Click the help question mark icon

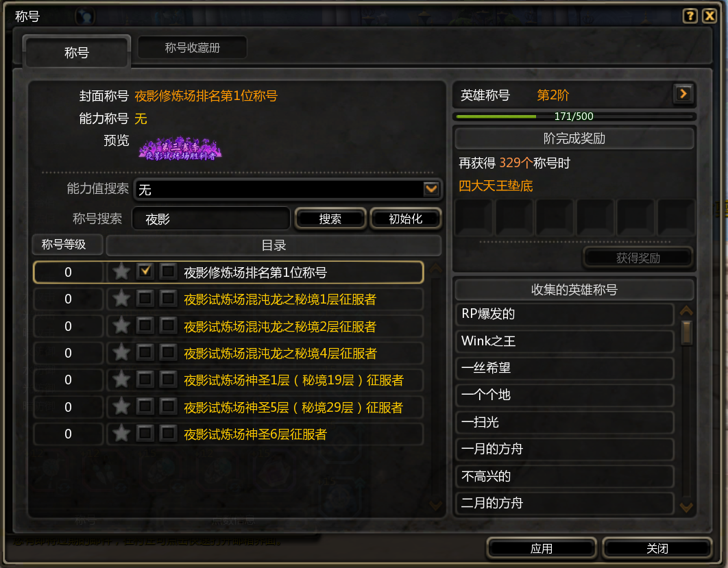pos(690,16)
